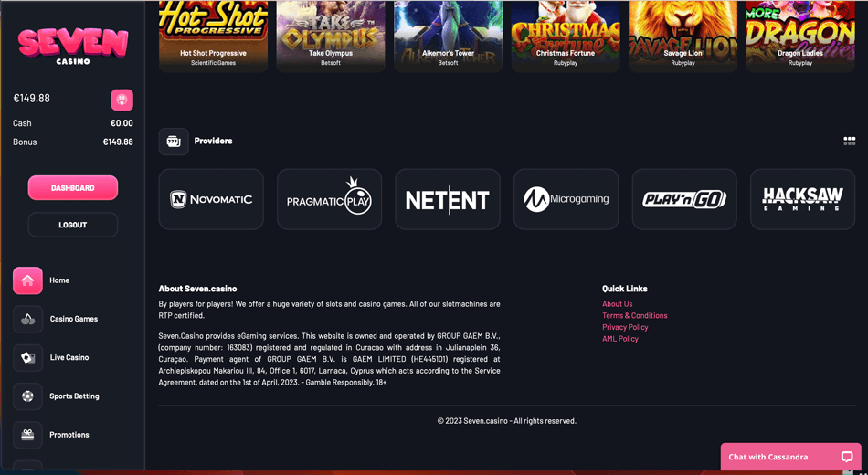
Task: Click the Sports Betting ball icon
Action: [x=27, y=396]
